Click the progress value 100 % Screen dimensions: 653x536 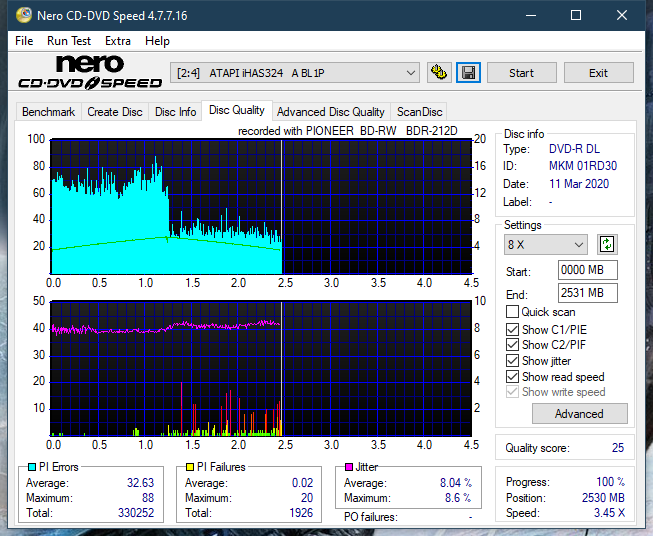pyautogui.click(x=610, y=482)
